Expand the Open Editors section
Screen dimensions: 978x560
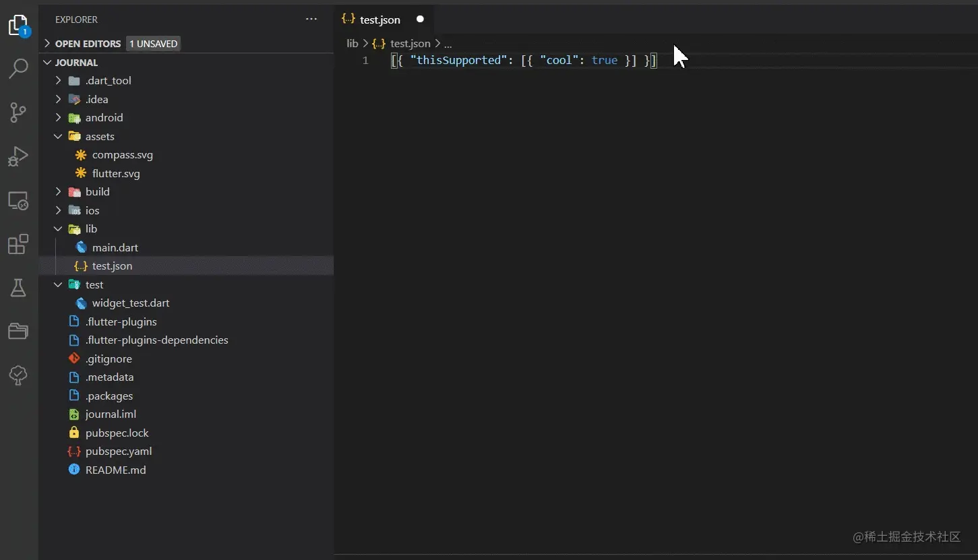(x=47, y=44)
